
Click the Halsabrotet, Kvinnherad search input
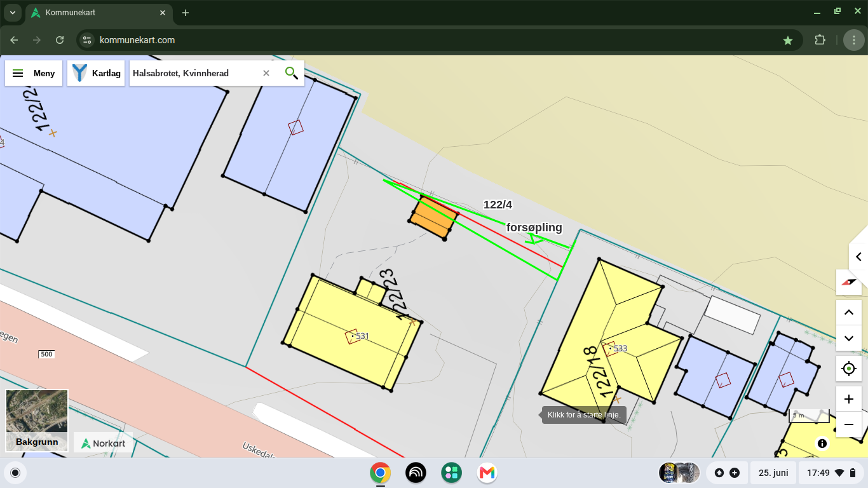(194, 73)
